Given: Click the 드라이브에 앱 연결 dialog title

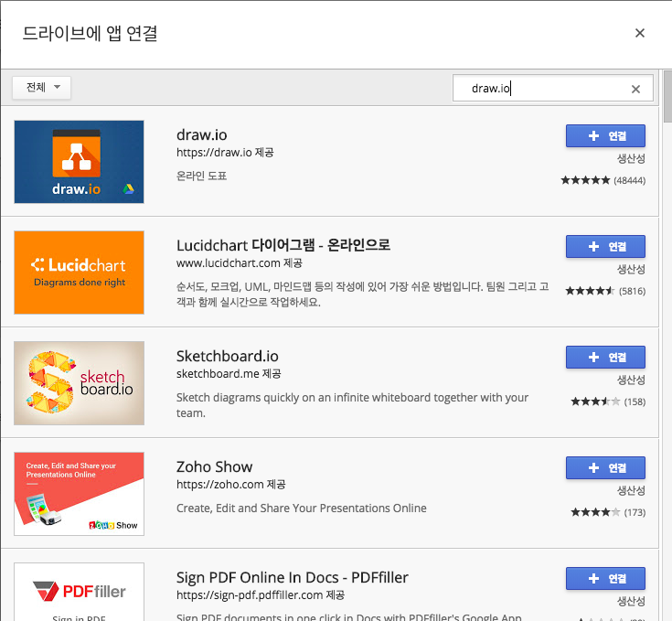Looking at the screenshot, I should pyautogui.click(x=90, y=34).
